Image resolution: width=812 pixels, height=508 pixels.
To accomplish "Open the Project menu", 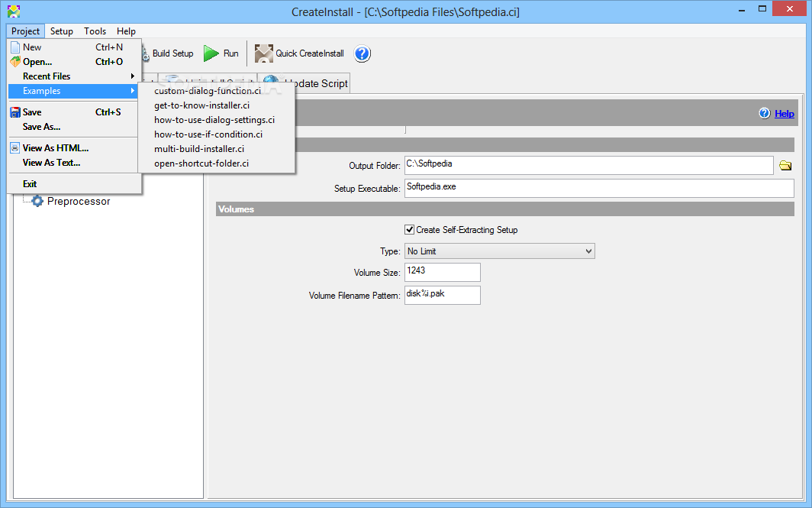I will pos(25,31).
